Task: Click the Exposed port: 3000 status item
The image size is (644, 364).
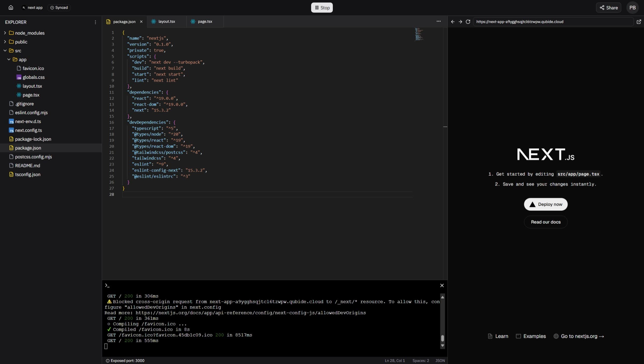Action: coord(125,361)
